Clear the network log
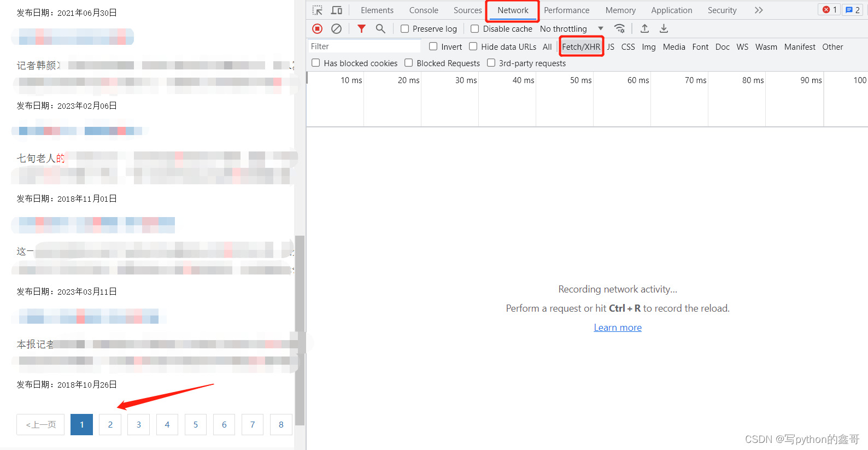Image resolution: width=868 pixels, height=450 pixels. coord(337,28)
